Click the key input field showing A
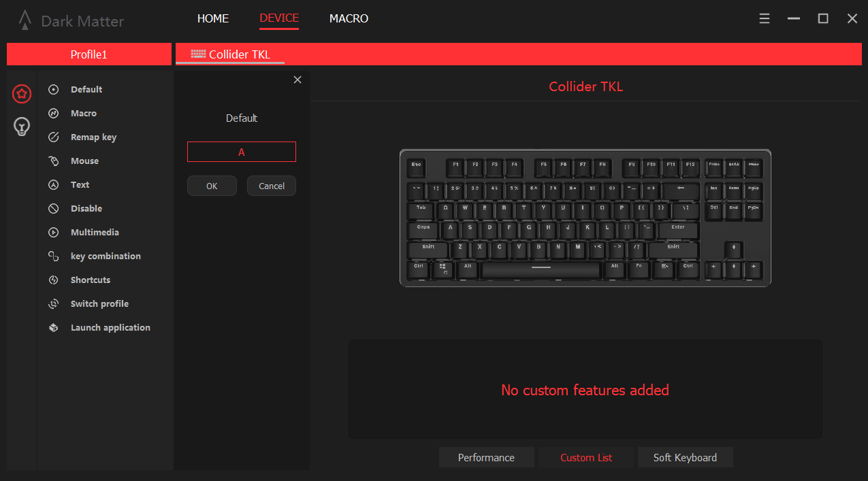The height and width of the screenshot is (481, 868). [242, 152]
